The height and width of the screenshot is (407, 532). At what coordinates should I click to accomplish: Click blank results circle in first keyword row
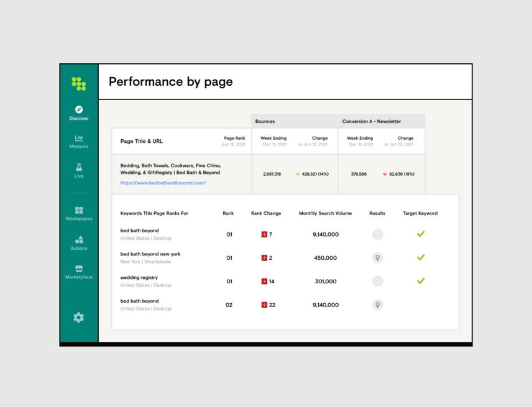coord(378,234)
